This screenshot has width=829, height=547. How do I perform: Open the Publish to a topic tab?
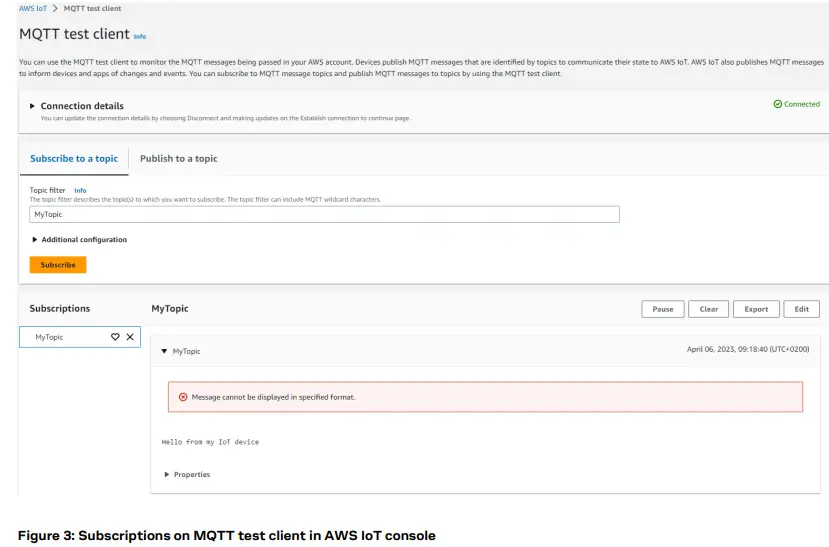coord(178,159)
